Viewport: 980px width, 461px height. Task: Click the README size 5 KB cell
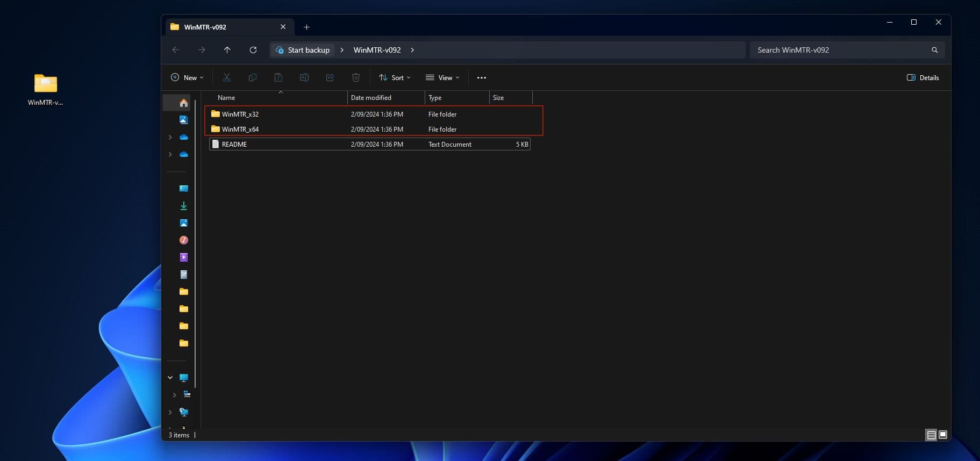522,145
